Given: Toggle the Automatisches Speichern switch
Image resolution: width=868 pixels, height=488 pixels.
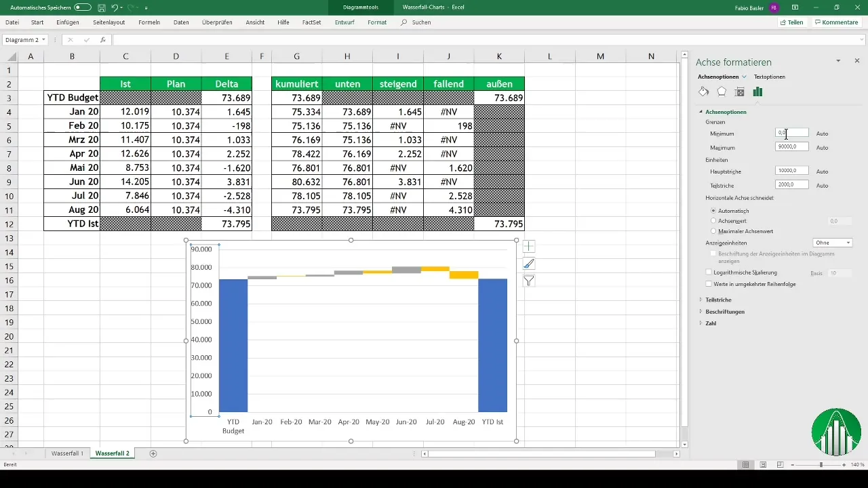Looking at the screenshot, I should tap(82, 7).
